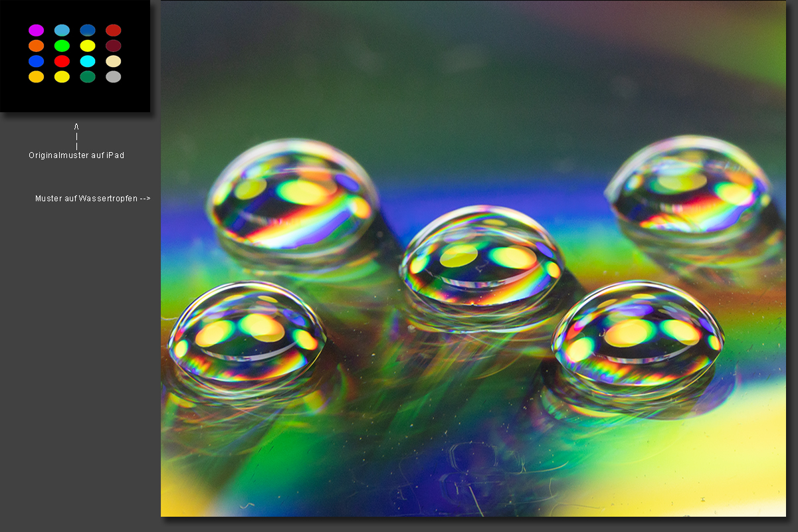The image size is (798, 532).
Task: Click the upper-right water droplet
Action: (x=689, y=186)
